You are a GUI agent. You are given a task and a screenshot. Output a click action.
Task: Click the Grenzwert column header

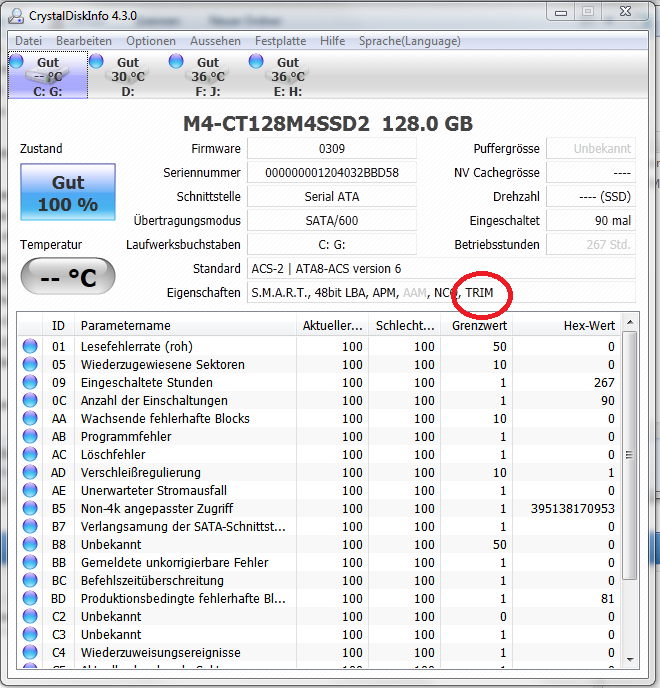tap(477, 326)
